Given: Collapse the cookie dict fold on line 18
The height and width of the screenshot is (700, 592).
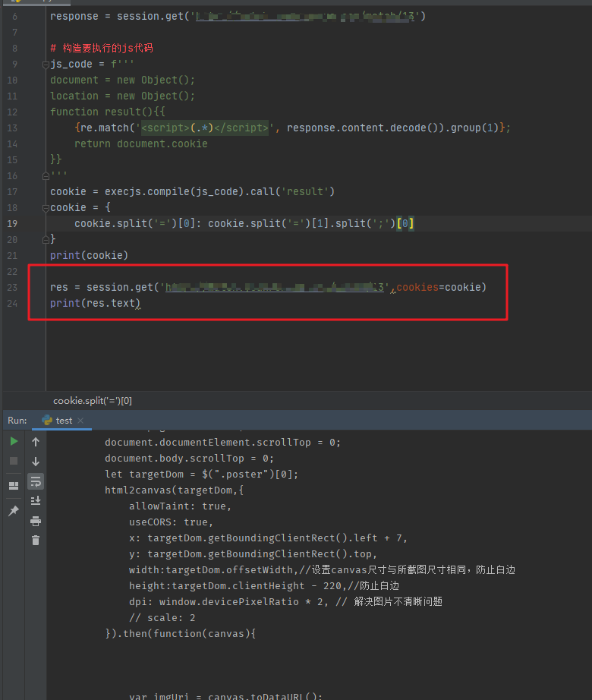Looking at the screenshot, I should tap(46, 208).
